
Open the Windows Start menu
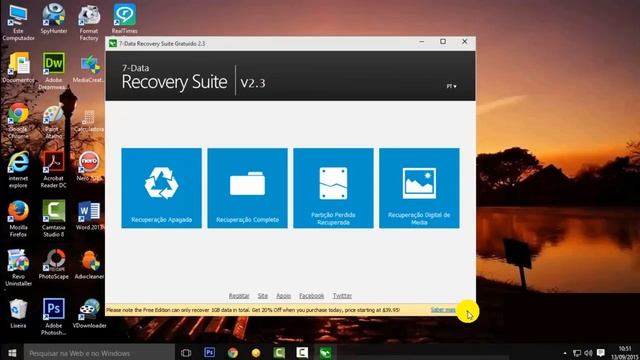click(x=12, y=353)
